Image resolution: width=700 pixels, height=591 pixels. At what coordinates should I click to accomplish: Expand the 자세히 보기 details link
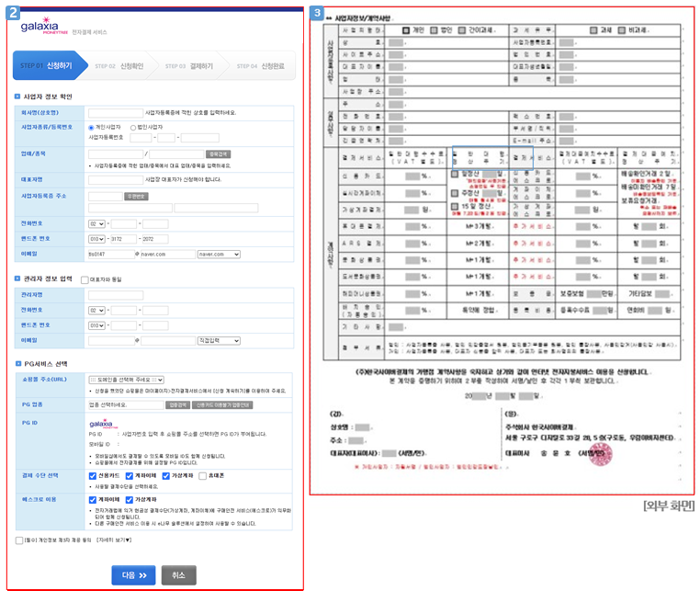pos(114,540)
